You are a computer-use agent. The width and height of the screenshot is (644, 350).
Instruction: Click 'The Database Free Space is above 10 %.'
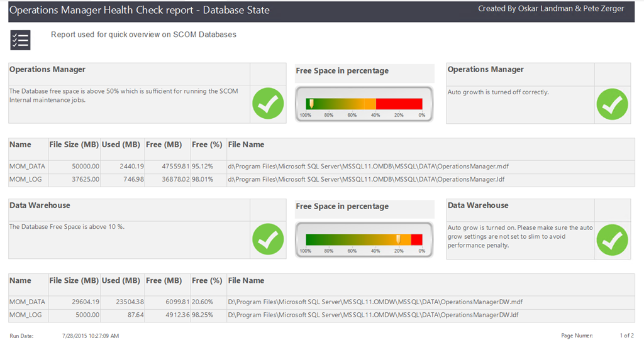[67, 226]
